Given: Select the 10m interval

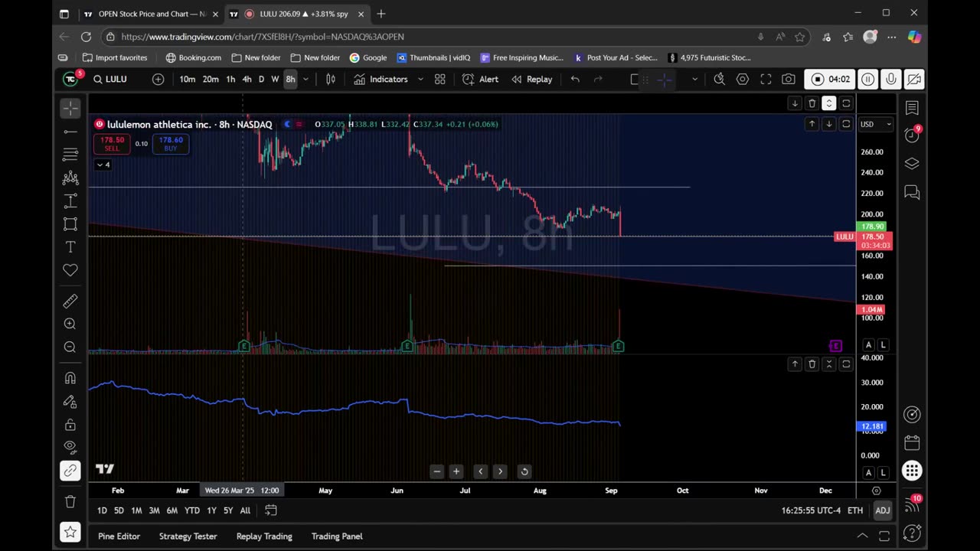Looking at the screenshot, I should point(187,79).
